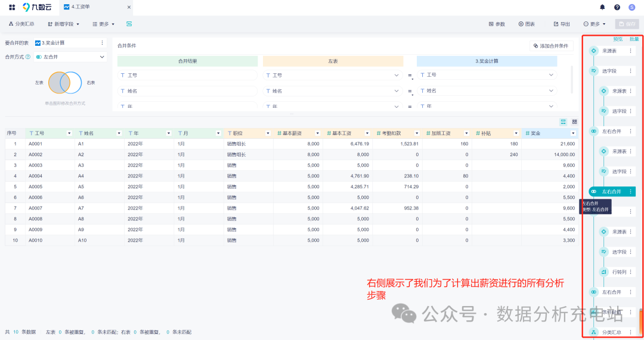Click the link icon on 添加合并条件

click(x=535, y=46)
